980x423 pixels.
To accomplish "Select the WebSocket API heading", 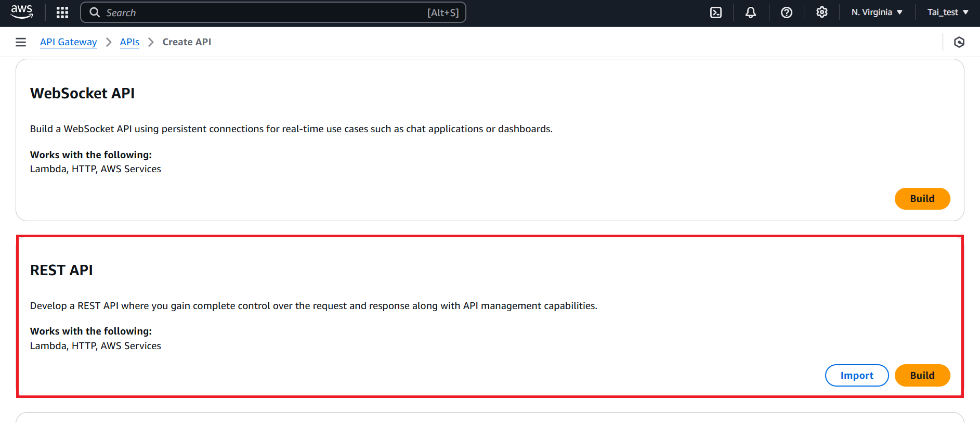I will tap(82, 93).
